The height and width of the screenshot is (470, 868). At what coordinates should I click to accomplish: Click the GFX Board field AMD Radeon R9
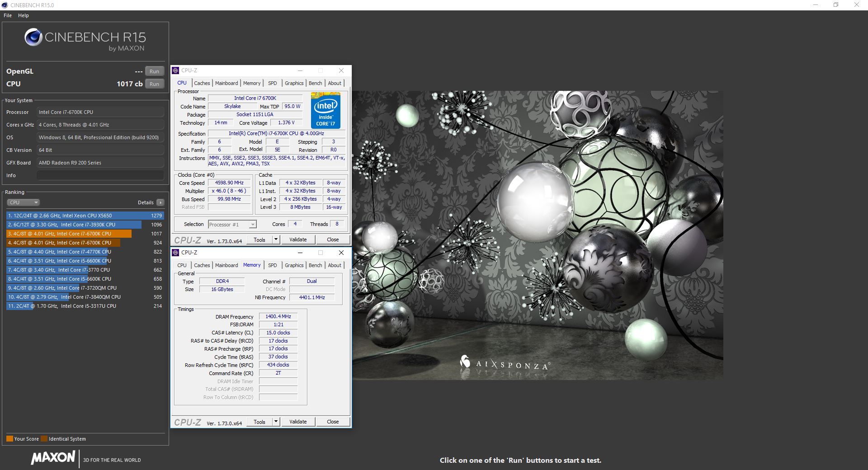100,163
